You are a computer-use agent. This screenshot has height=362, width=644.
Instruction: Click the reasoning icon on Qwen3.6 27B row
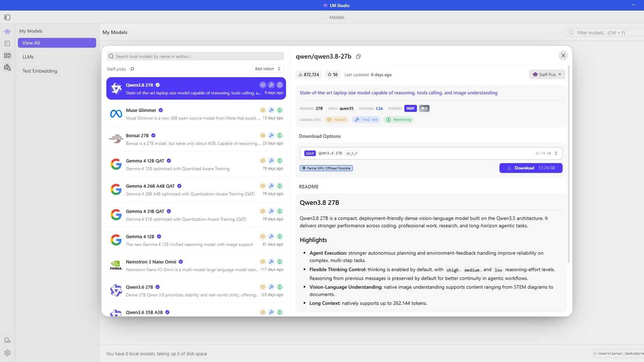point(280,287)
